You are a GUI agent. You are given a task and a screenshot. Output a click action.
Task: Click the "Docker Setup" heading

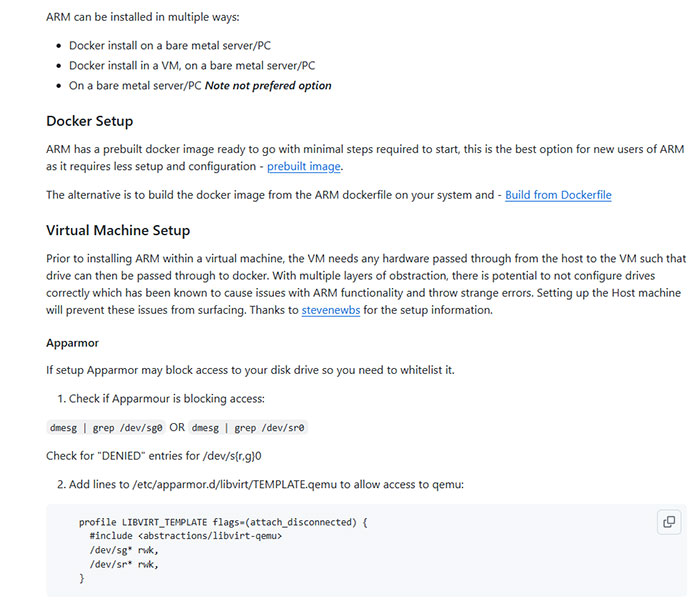tap(90, 121)
